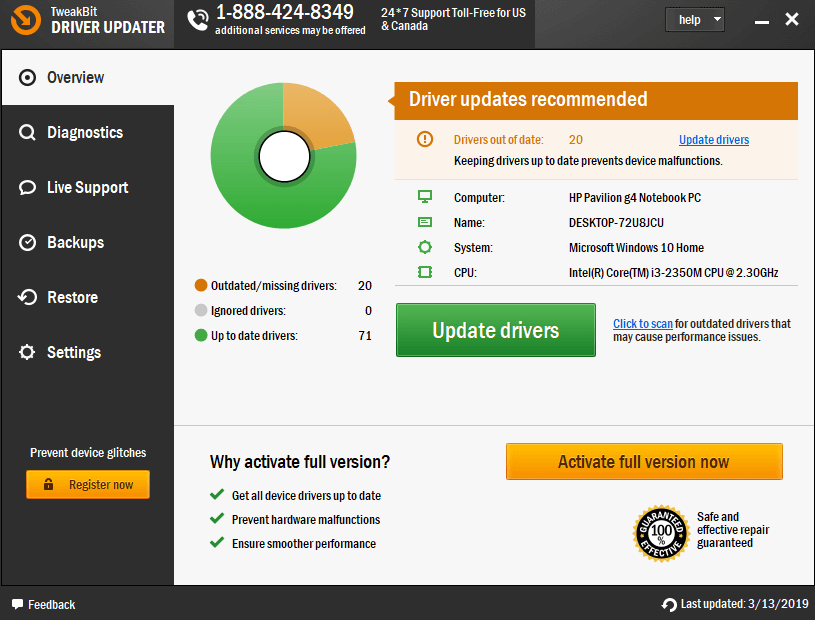Click checkmark beside Get all device drivers
Viewport: 815px width, 620px height.
pyautogui.click(x=217, y=494)
